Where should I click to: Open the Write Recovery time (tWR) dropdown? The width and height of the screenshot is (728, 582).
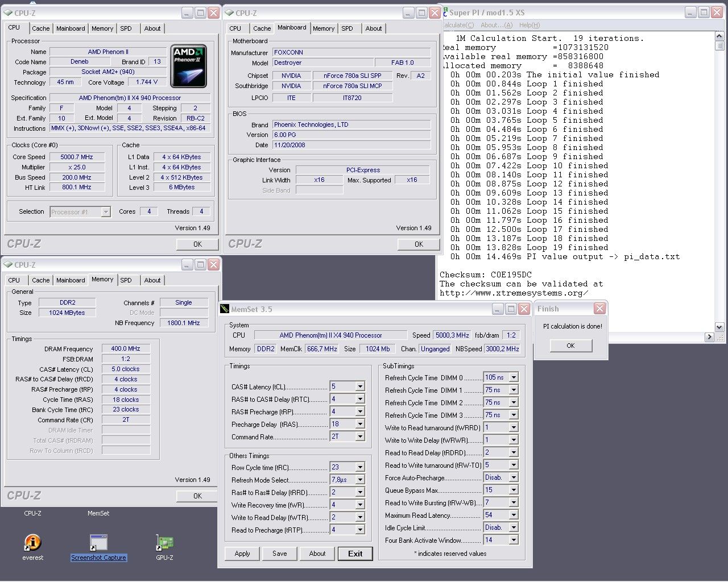coord(359,505)
